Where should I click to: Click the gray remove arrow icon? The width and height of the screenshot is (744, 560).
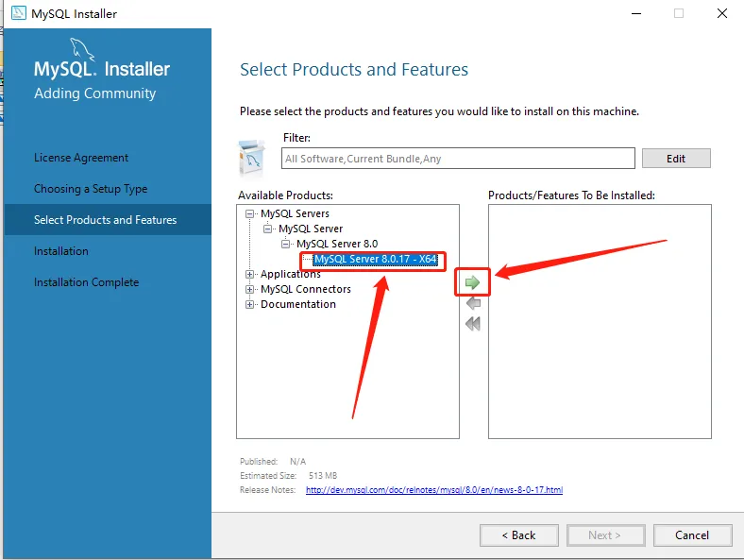pos(473,303)
